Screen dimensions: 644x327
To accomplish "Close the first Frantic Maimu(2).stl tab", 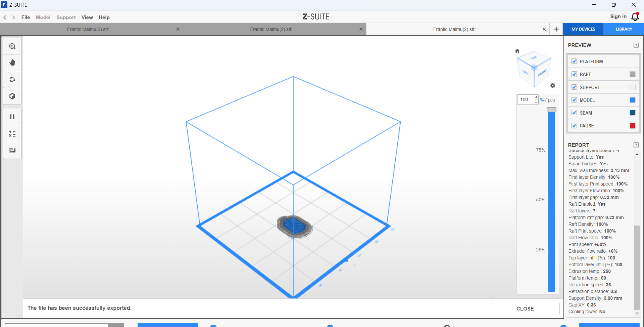I will pos(178,29).
